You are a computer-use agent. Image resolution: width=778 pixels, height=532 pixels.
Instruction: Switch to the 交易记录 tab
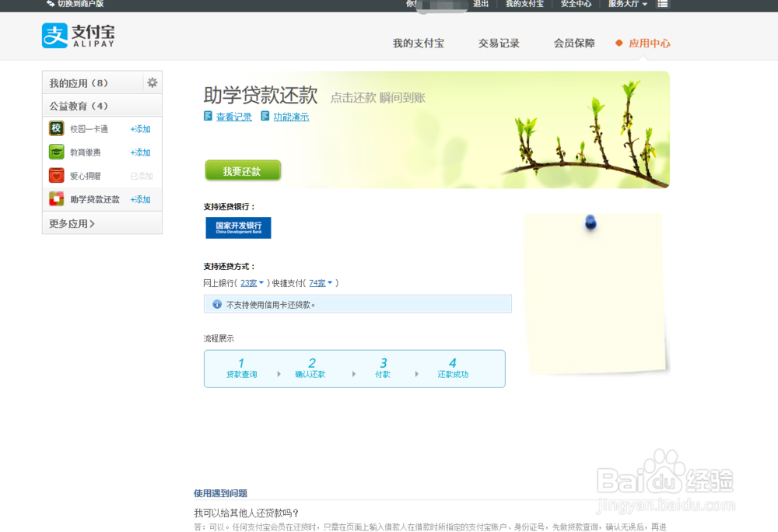(x=499, y=44)
